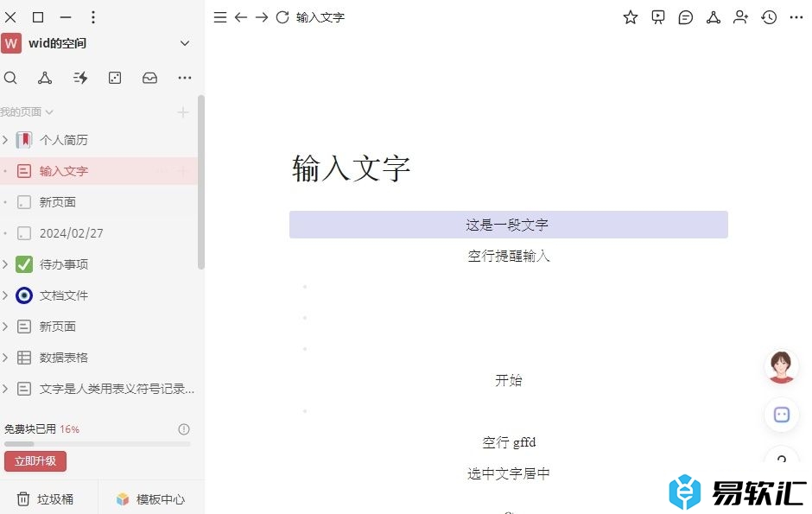Screen dimensions: 812x514
Task: Click the 开始 text line
Action: click(509, 380)
